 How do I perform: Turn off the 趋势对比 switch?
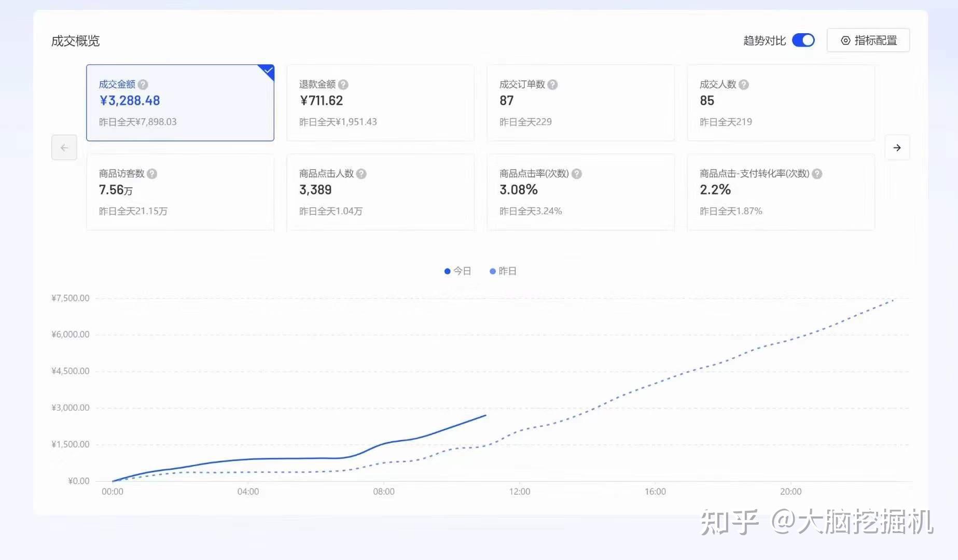(x=803, y=40)
